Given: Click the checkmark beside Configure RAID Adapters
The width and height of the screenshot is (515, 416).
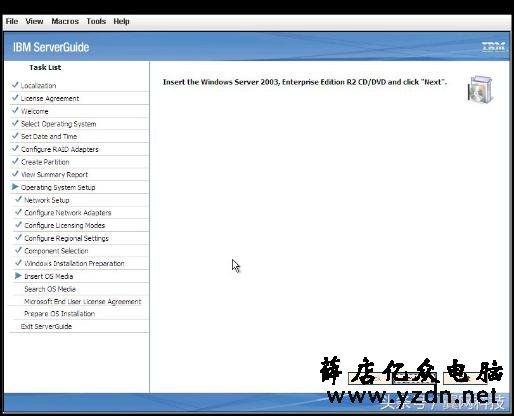Looking at the screenshot, I should [x=15, y=148].
